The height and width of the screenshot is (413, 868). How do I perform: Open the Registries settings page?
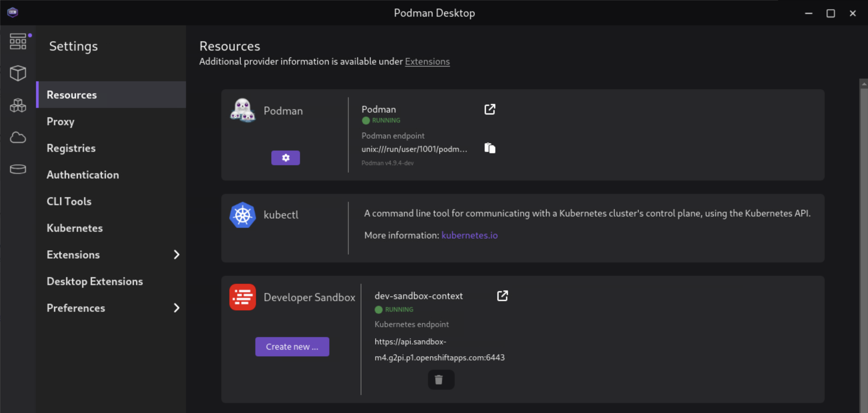tap(111, 148)
